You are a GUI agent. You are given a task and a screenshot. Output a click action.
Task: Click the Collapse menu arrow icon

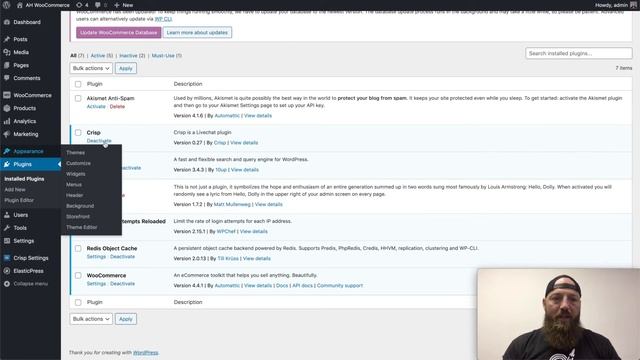point(7,284)
